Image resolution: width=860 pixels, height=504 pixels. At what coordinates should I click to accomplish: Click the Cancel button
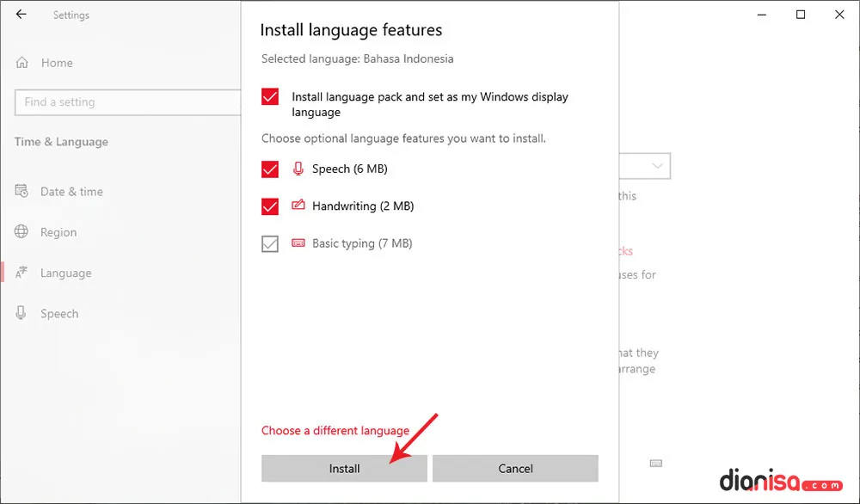pyautogui.click(x=515, y=468)
